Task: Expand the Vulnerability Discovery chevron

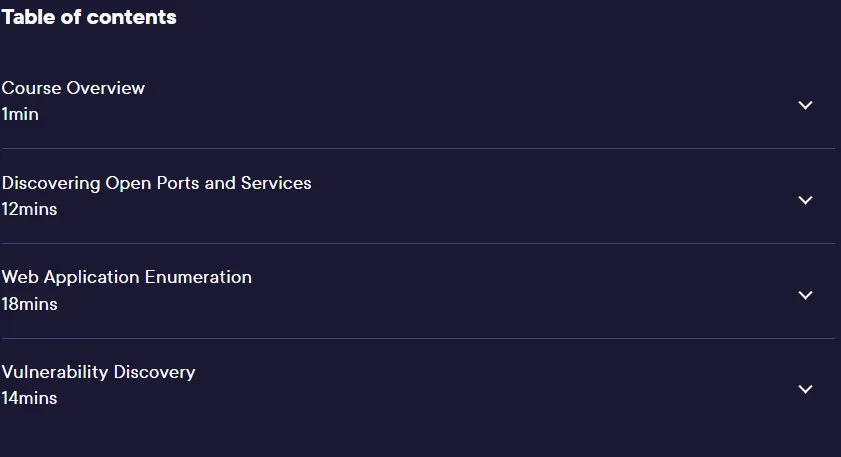Action: 805,389
